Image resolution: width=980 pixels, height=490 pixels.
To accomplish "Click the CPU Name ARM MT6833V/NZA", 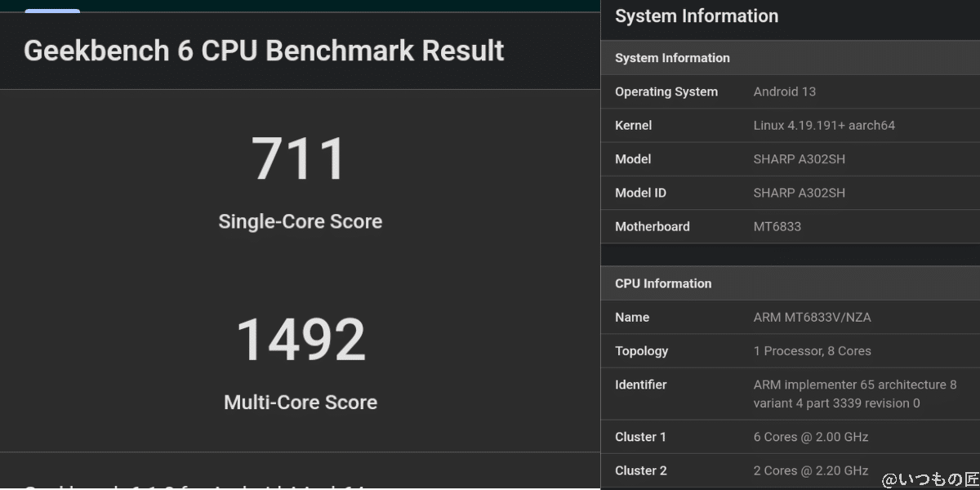I will [812, 317].
